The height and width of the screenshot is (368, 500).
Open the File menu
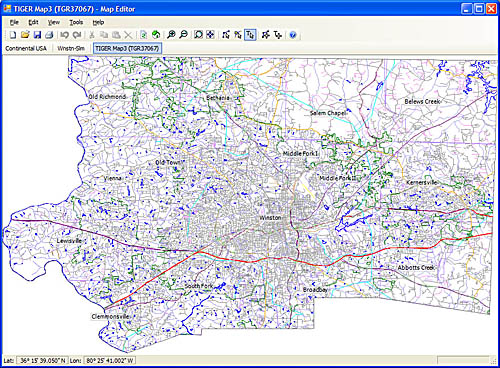point(14,22)
